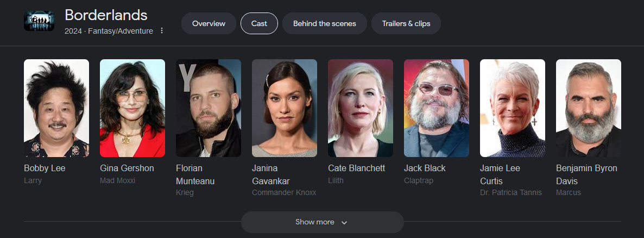Viewport: 644px width, 238px height.
Task: Select the Jack Black cast photo
Action: tap(436, 108)
